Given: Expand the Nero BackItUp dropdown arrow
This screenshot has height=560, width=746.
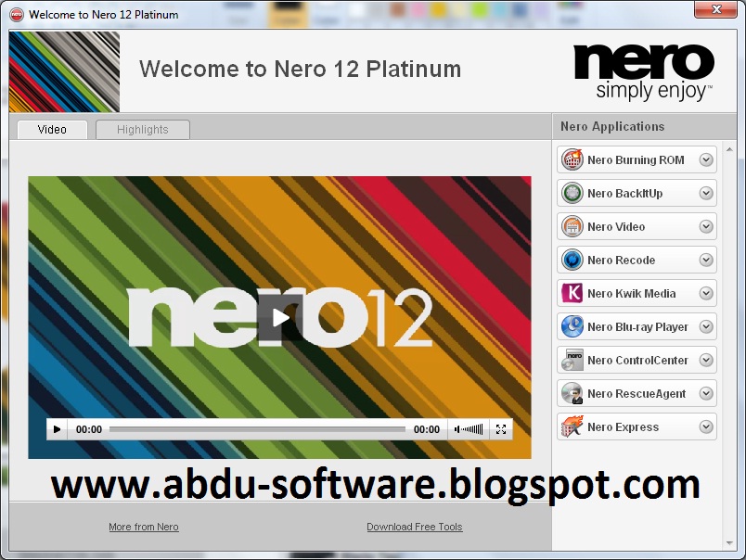Looking at the screenshot, I should coord(706,193).
